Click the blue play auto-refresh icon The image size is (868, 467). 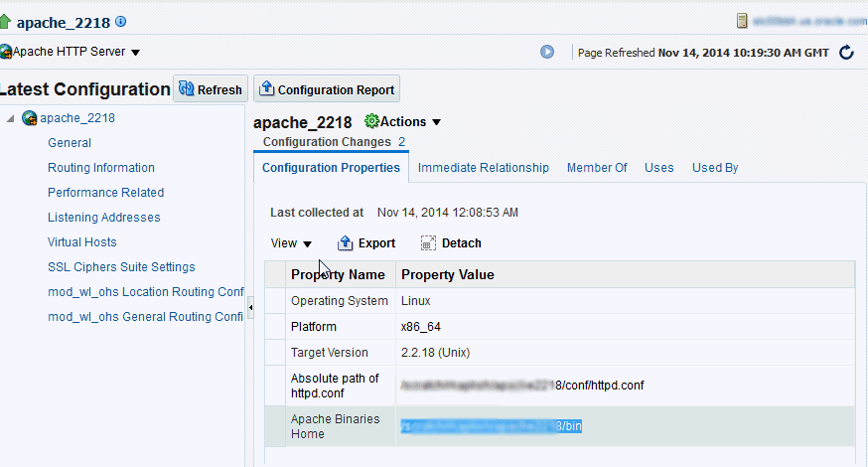point(547,52)
